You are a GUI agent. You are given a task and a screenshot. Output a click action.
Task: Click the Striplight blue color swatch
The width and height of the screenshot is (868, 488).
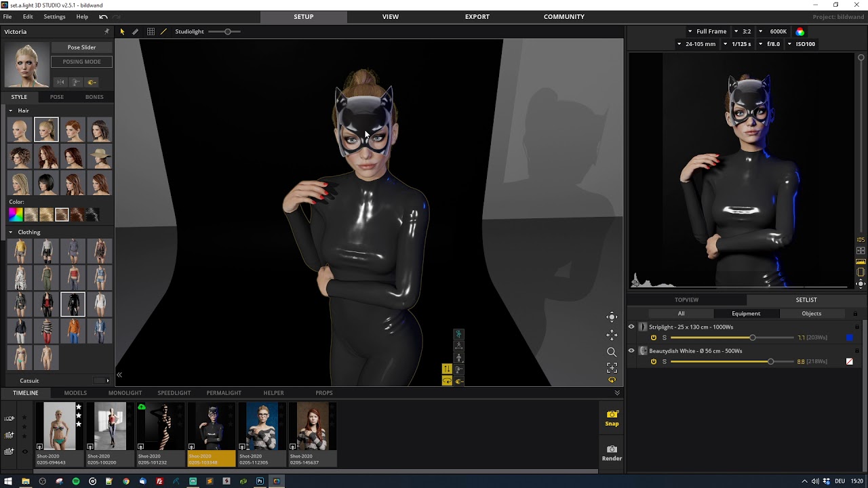tap(850, 338)
